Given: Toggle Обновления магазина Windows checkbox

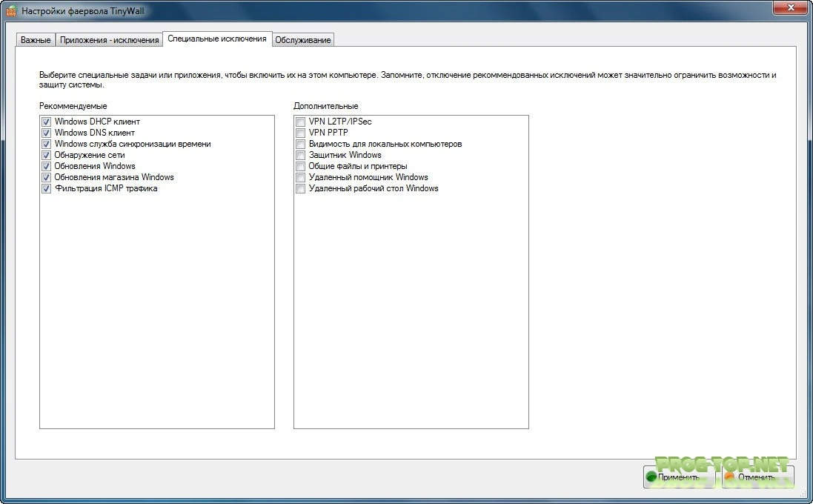Looking at the screenshot, I should [x=46, y=177].
